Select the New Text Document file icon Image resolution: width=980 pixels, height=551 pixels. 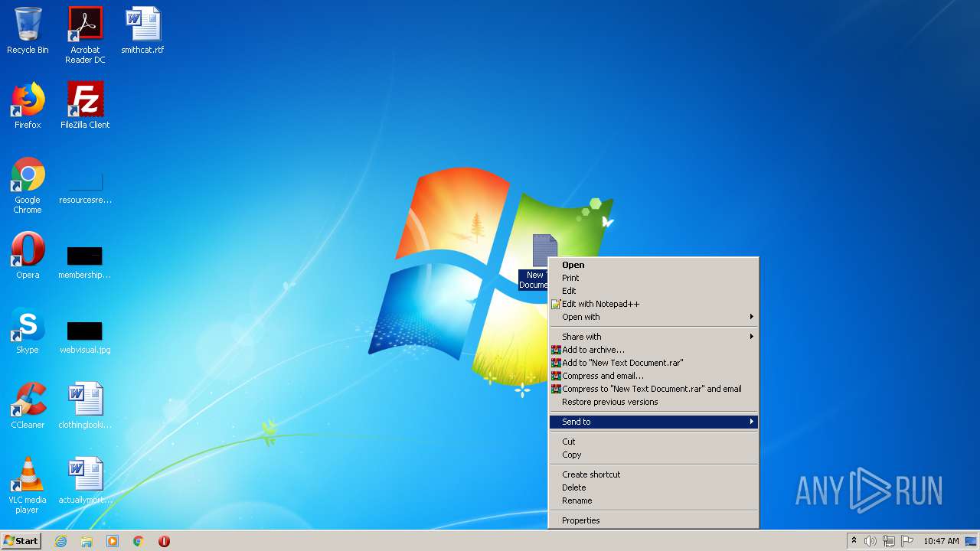pyautogui.click(x=540, y=262)
